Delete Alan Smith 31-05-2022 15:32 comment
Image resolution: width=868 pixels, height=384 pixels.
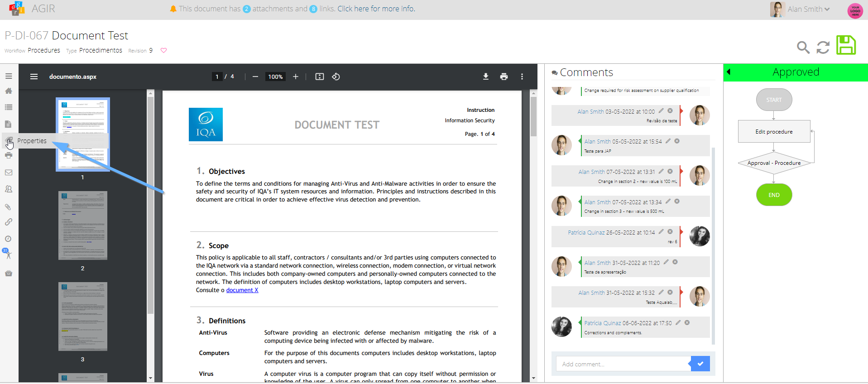(x=670, y=293)
